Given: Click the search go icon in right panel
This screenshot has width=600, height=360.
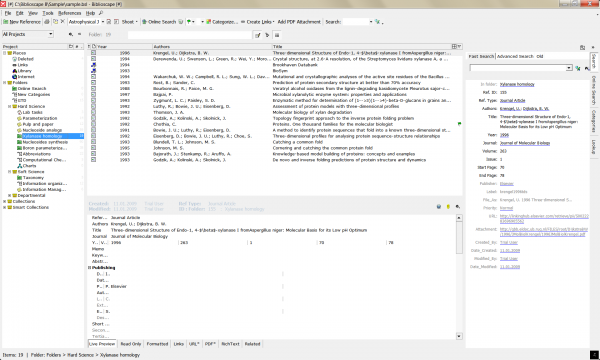Looking at the screenshot, I should click(577, 68).
